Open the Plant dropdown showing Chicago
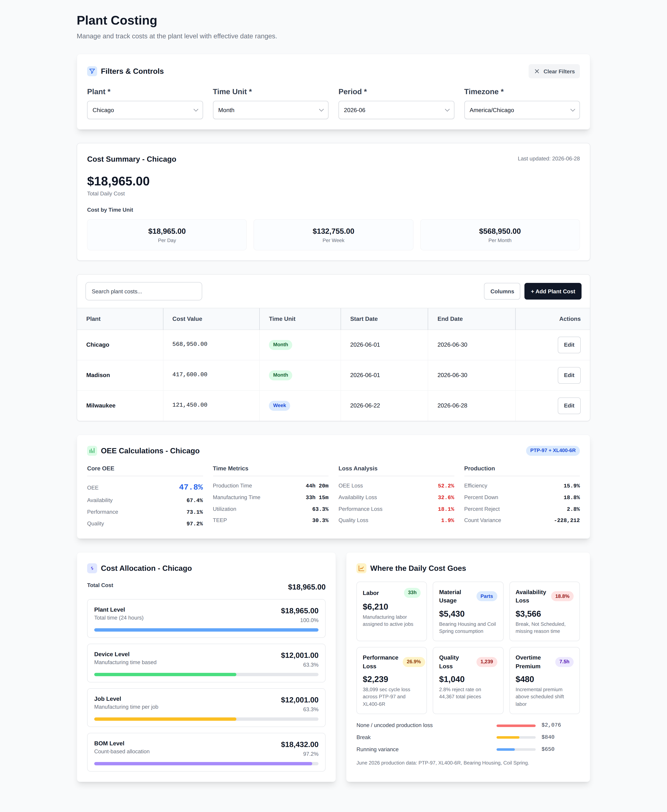The image size is (667, 812). click(x=145, y=110)
